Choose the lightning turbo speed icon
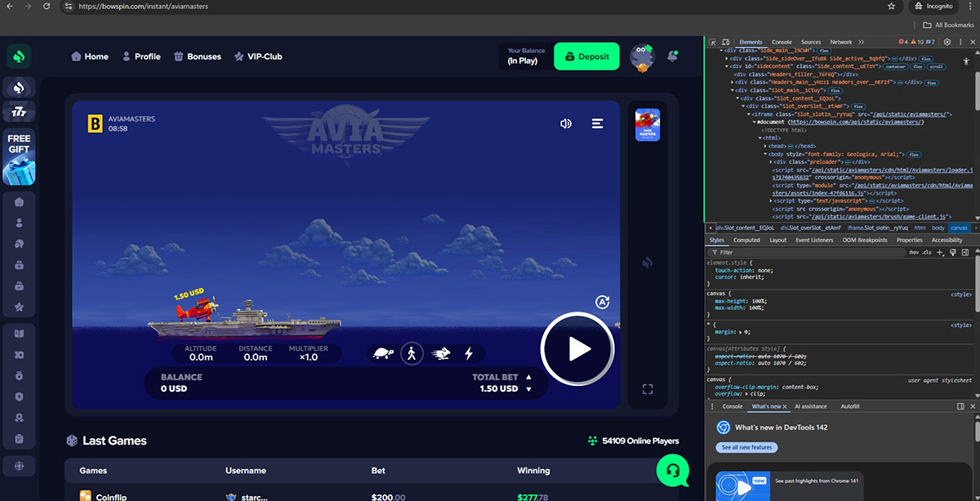This screenshot has height=501, width=980. pyautogui.click(x=469, y=353)
